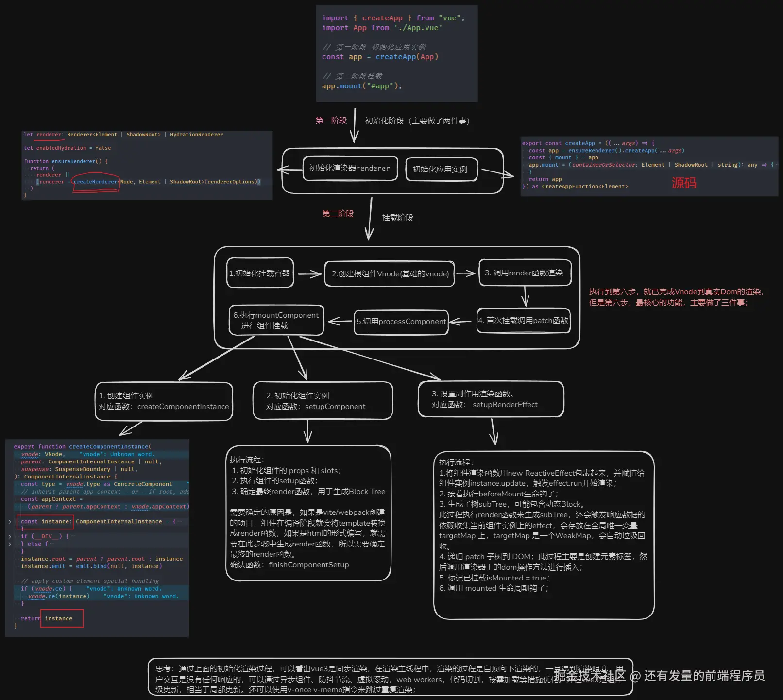The image size is (783, 700).
Task: Click the red 源码 annotation label
Action: (684, 184)
